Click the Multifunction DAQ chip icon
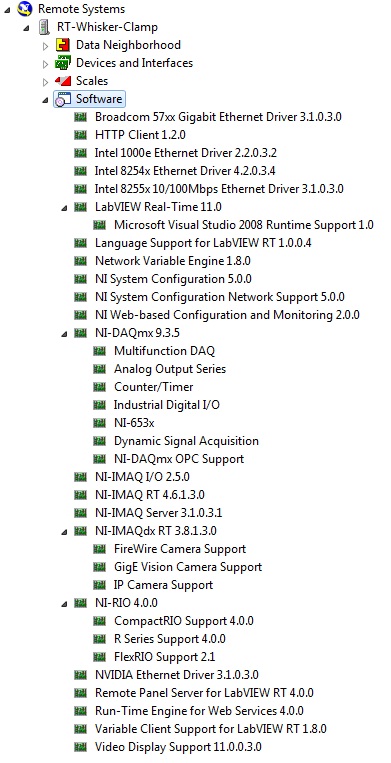Image resolution: width=391 pixels, height=763 pixels. [x=100, y=351]
